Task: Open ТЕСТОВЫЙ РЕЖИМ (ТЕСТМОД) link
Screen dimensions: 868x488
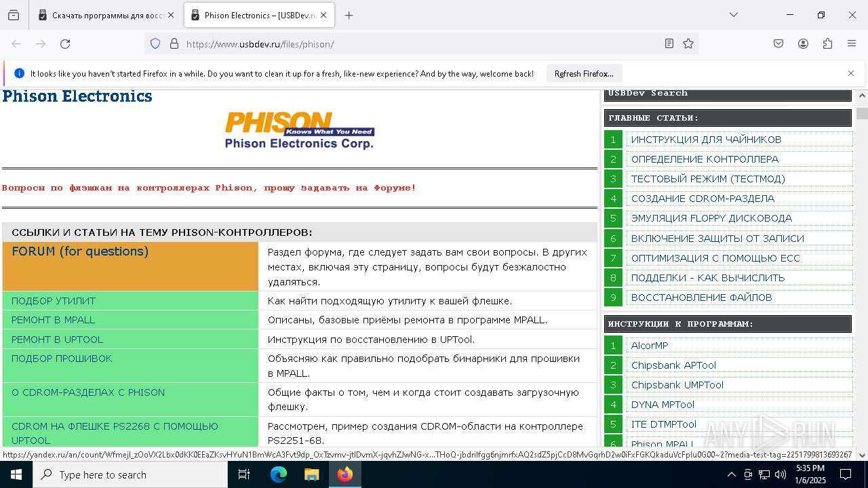Action: (708, 179)
